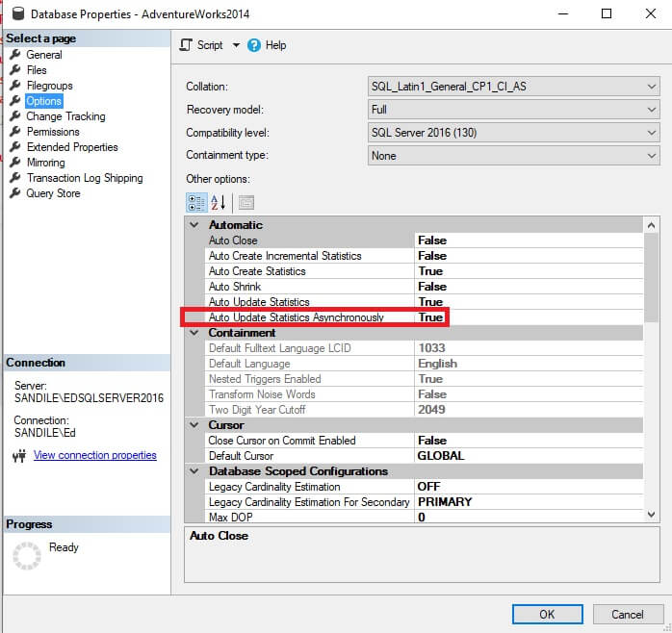Select the Close Cursor on Commit Enabled row
The height and width of the screenshot is (633, 672).
[425, 441]
